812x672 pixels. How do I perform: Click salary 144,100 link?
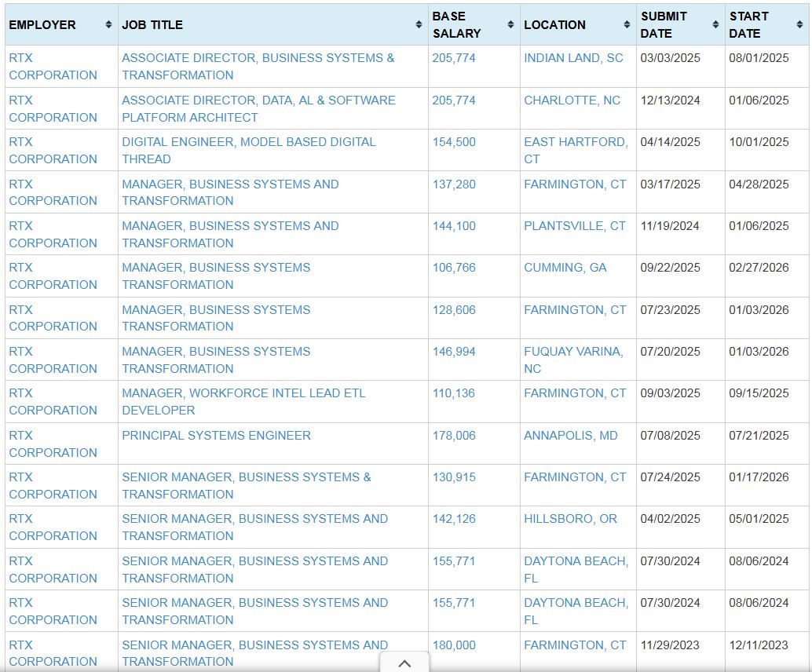(454, 226)
